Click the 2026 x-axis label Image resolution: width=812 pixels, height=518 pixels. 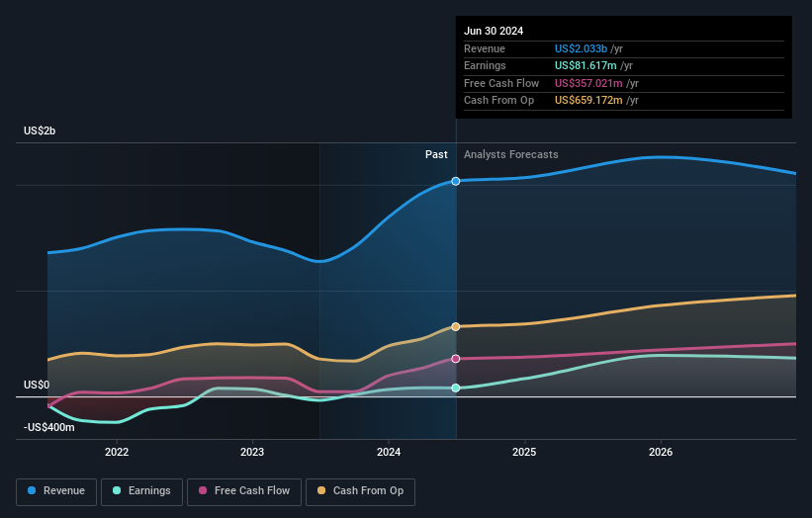(661, 452)
